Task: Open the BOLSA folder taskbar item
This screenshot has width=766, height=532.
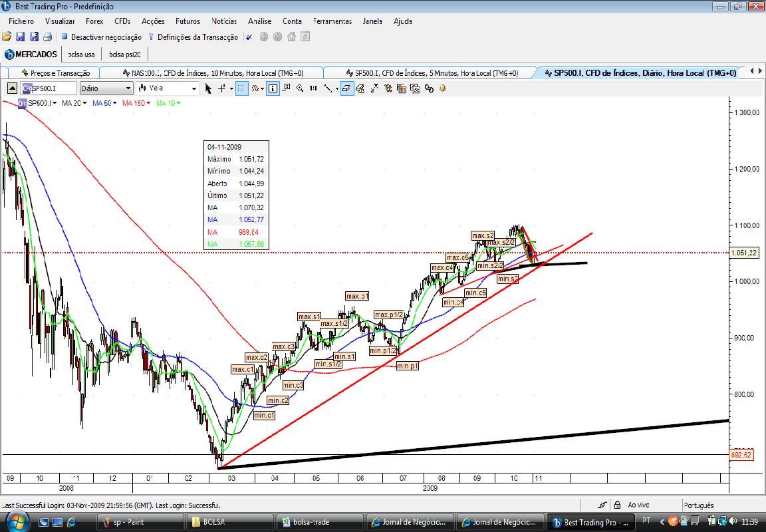Action: pyautogui.click(x=231, y=522)
